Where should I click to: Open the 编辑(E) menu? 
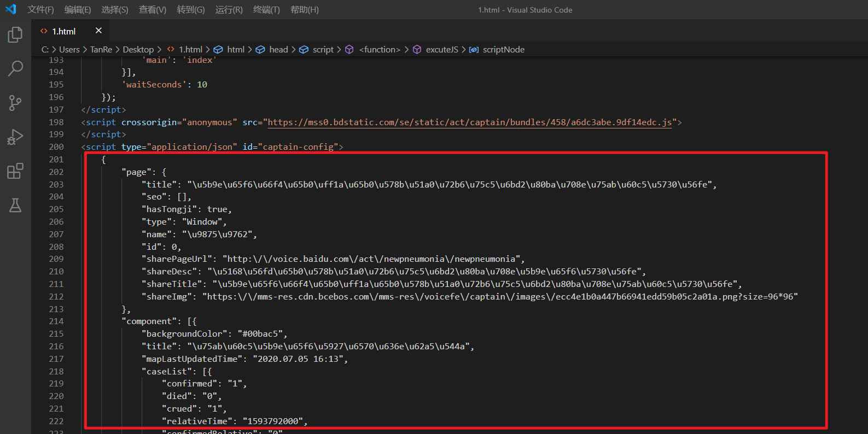pyautogui.click(x=78, y=10)
